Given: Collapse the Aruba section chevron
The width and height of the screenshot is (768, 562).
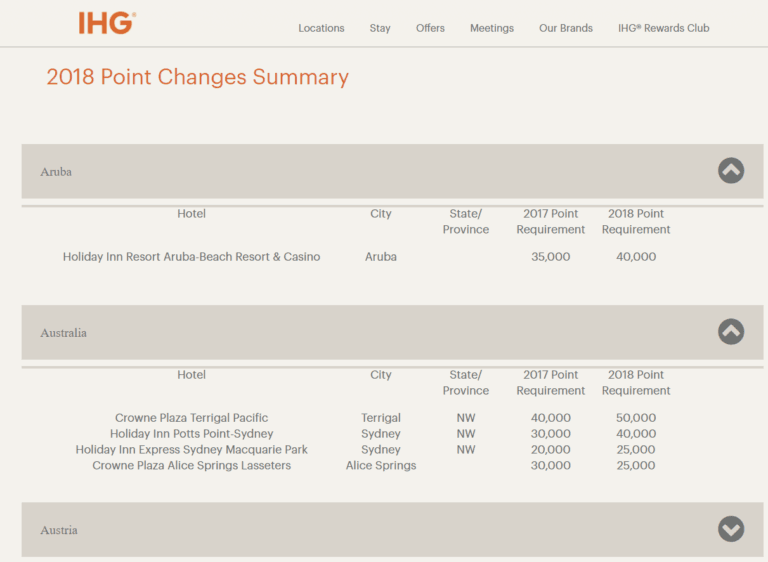Looking at the screenshot, I should point(730,171).
